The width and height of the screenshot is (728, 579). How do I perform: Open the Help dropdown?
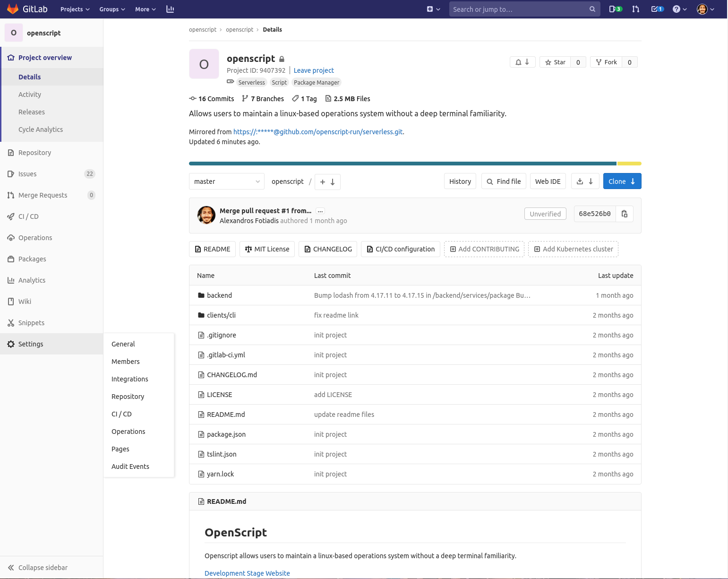(680, 9)
